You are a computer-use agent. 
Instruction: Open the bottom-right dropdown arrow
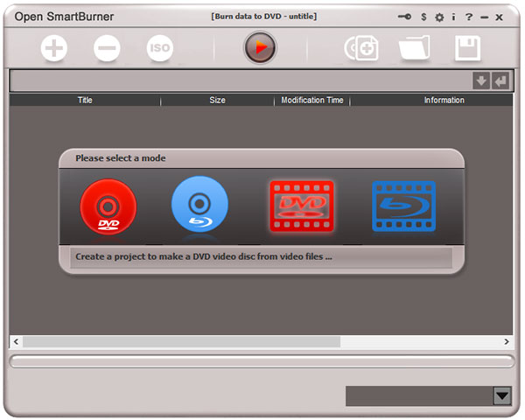pyautogui.click(x=502, y=395)
